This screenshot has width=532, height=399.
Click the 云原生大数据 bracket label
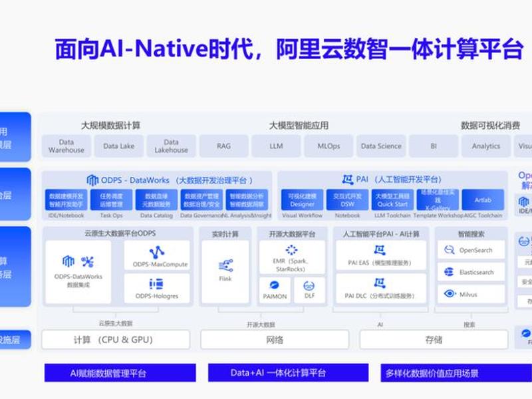click(x=116, y=323)
